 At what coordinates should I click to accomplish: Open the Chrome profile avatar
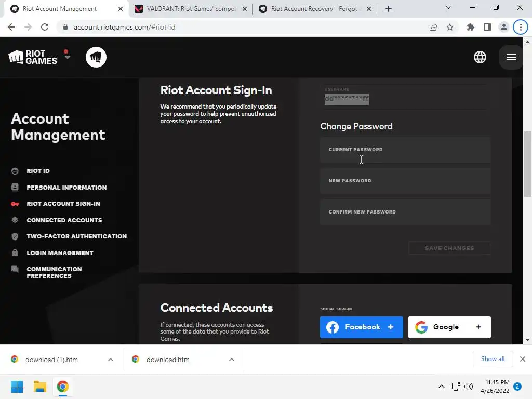(504, 27)
